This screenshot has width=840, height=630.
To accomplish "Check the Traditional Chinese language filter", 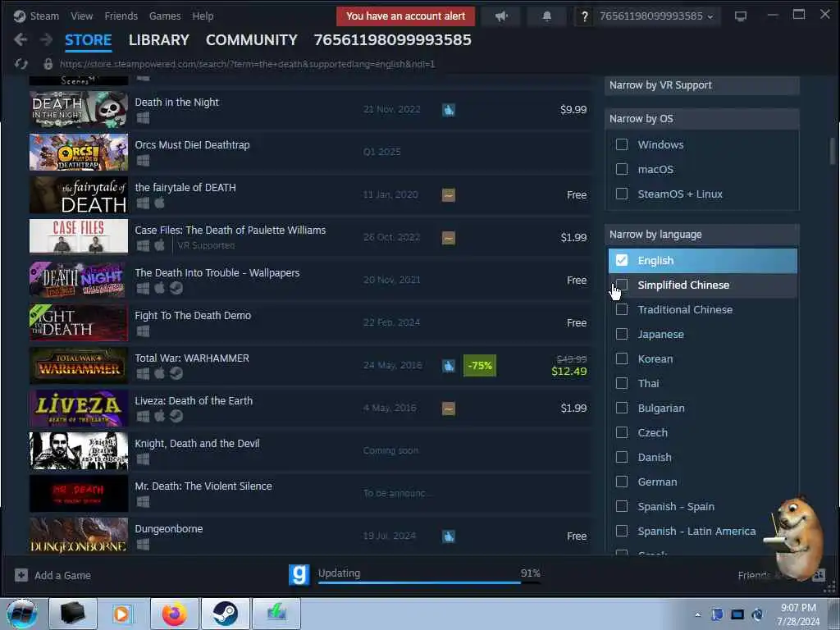I will pos(622,309).
